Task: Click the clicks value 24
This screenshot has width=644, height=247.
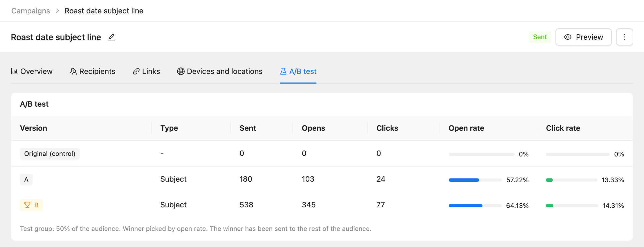Action: tap(381, 179)
